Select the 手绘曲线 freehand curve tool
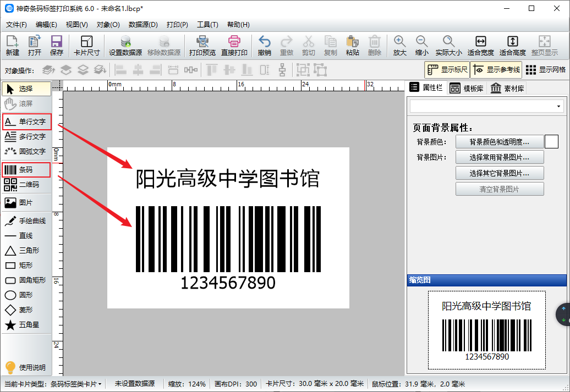The height and width of the screenshot is (392, 570). (26, 220)
